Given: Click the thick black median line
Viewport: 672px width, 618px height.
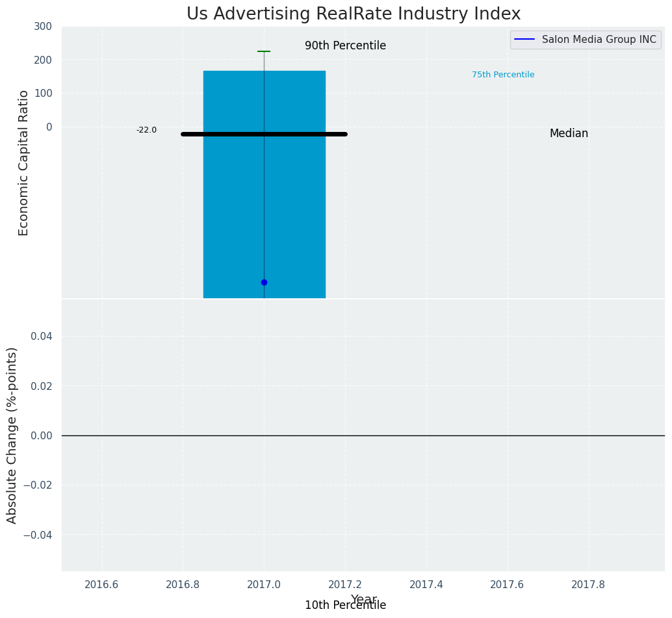Looking at the screenshot, I should [264, 134].
